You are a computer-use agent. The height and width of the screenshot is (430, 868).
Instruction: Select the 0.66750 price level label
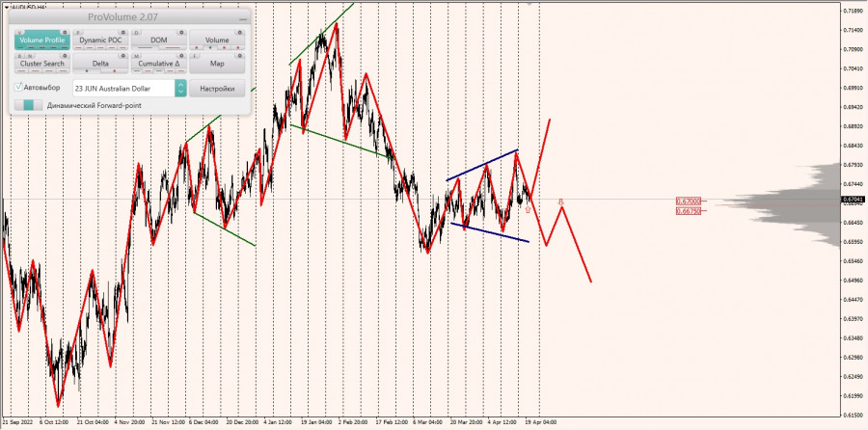[x=689, y=211]
